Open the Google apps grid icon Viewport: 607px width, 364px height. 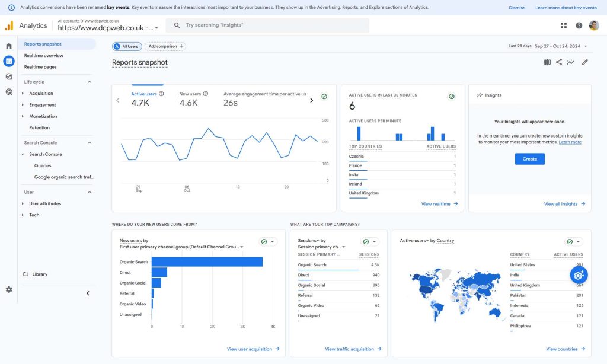563,25
